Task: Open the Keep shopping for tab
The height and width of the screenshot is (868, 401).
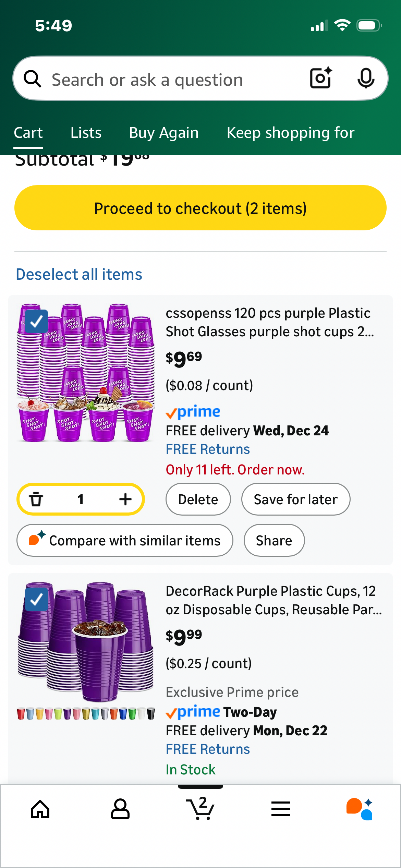Action: coord(291,133)
